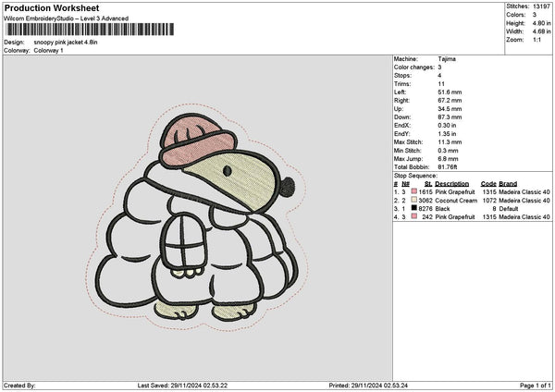Click the Height value '4.80 in'

coord(541,23)
